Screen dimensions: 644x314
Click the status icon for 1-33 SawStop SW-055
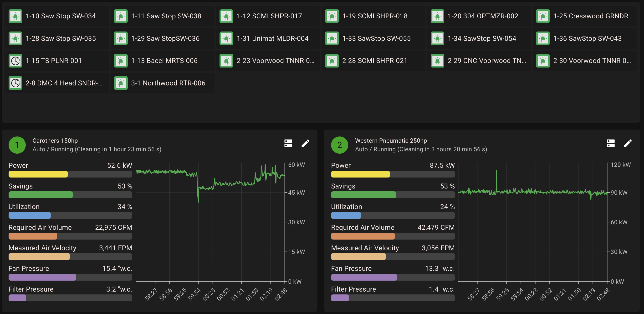332,38
